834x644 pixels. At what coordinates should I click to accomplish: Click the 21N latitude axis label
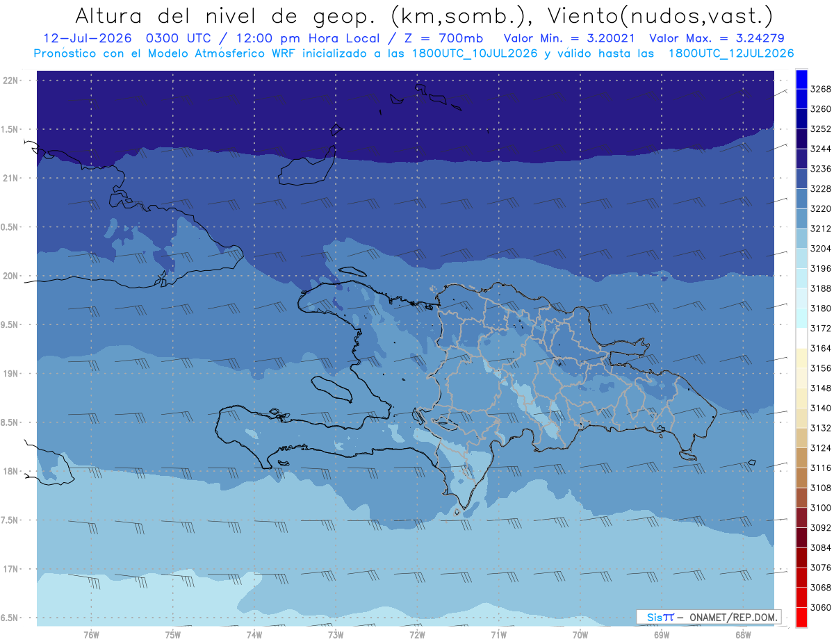pos(12,178)
